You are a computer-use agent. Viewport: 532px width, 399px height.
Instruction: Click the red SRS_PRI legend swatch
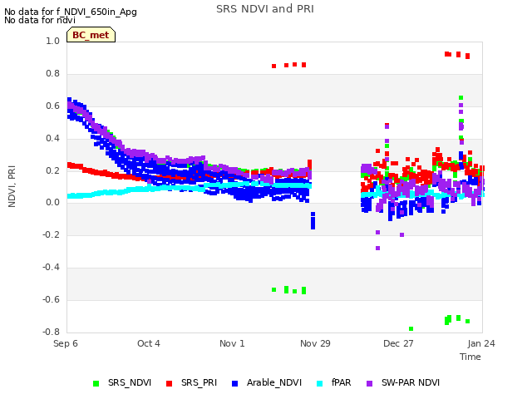coord(169,383)
